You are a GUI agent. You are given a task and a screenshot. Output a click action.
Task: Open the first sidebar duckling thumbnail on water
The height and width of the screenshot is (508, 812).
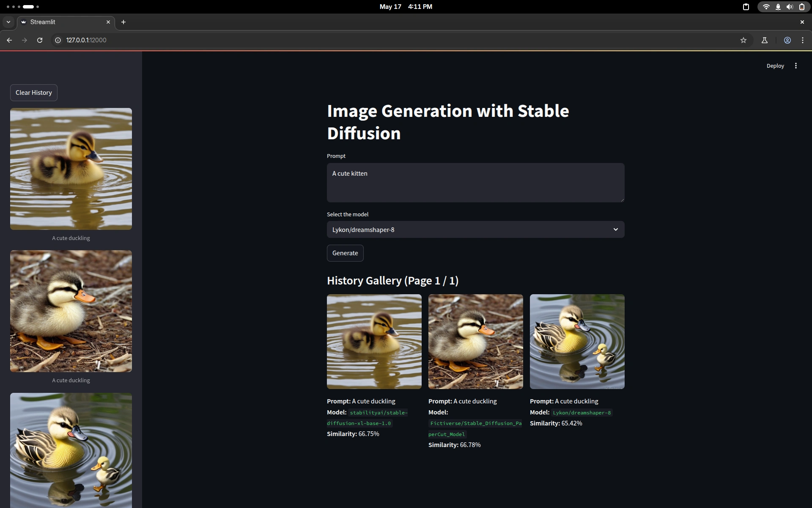click(x=71, y=169)
